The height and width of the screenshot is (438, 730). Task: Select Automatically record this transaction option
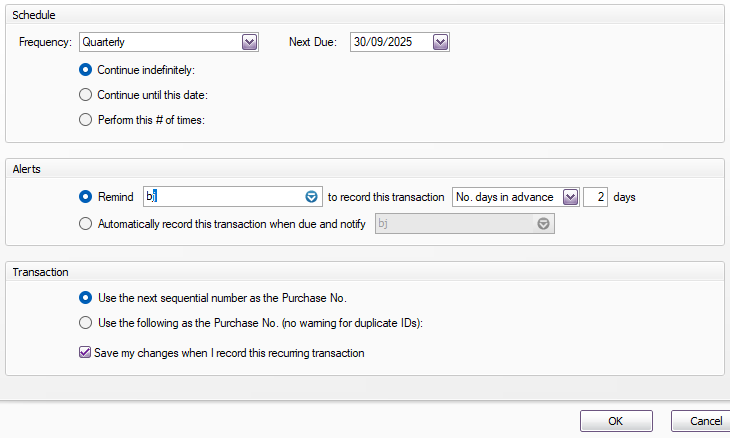click(86, 224)
